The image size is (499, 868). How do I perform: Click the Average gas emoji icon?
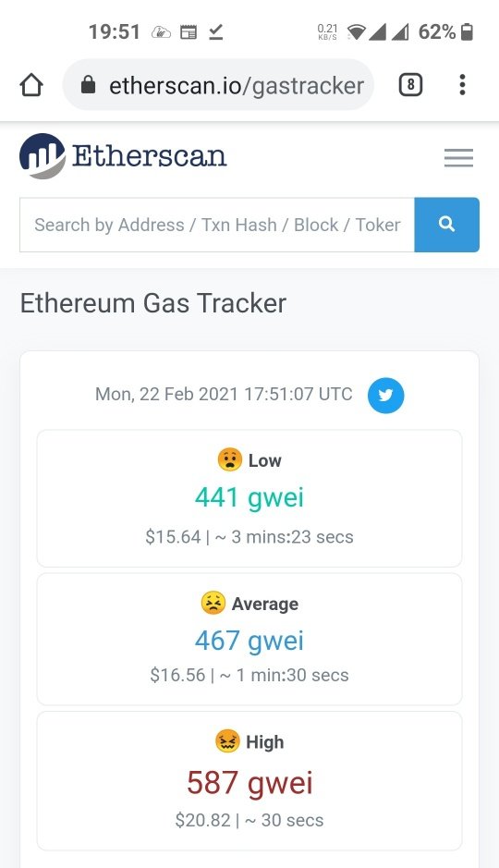(x=213, y=603)
